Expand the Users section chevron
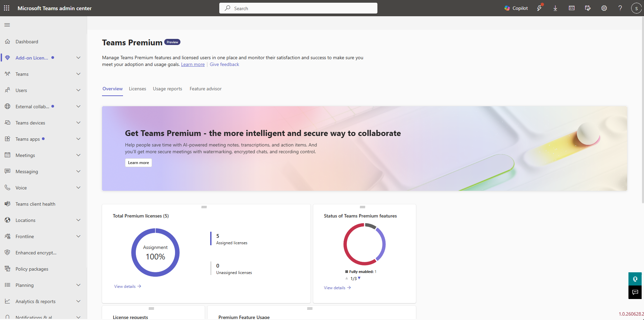 (x=78, y=90)
